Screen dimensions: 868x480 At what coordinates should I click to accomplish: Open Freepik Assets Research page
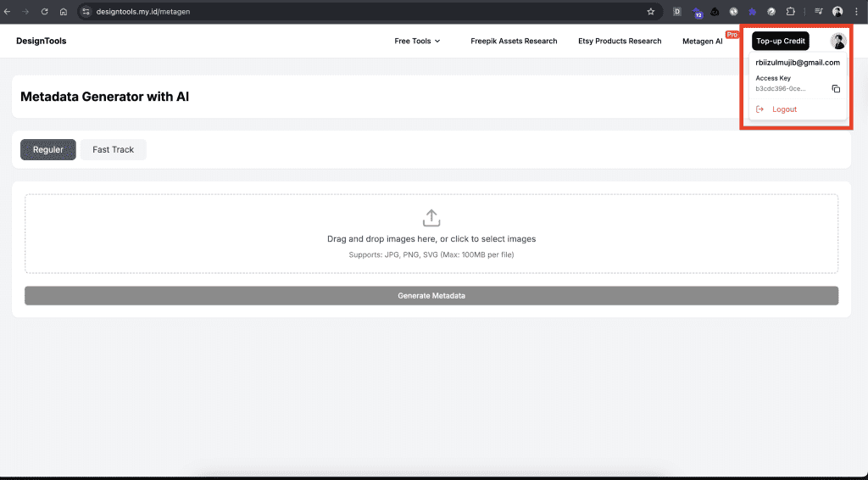pyautogui.click(x=514, y=41)
